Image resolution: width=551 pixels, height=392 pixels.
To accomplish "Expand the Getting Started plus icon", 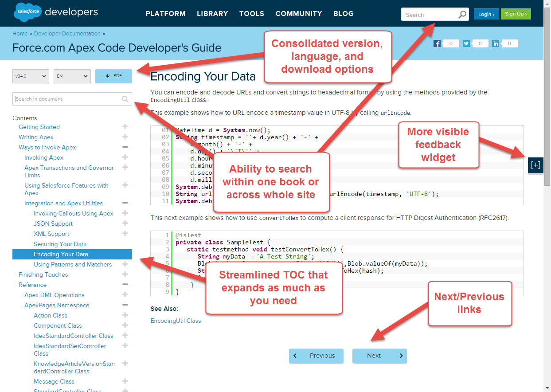I will (125, 127).
